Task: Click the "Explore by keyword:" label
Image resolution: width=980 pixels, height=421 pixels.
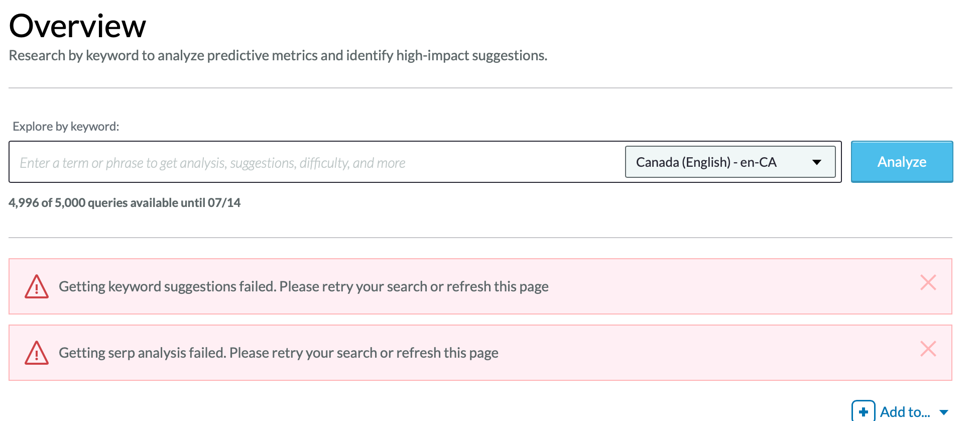Action: click(66, 127)
